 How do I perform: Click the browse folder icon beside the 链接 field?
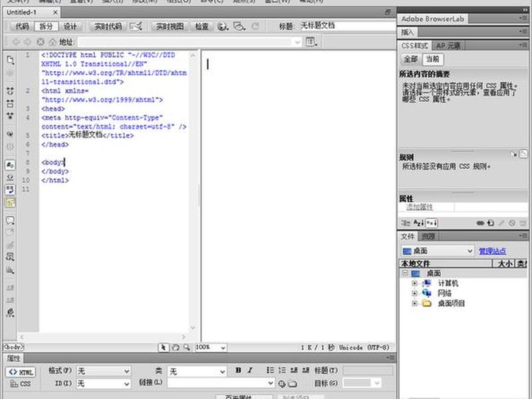(x=293, y=384)
